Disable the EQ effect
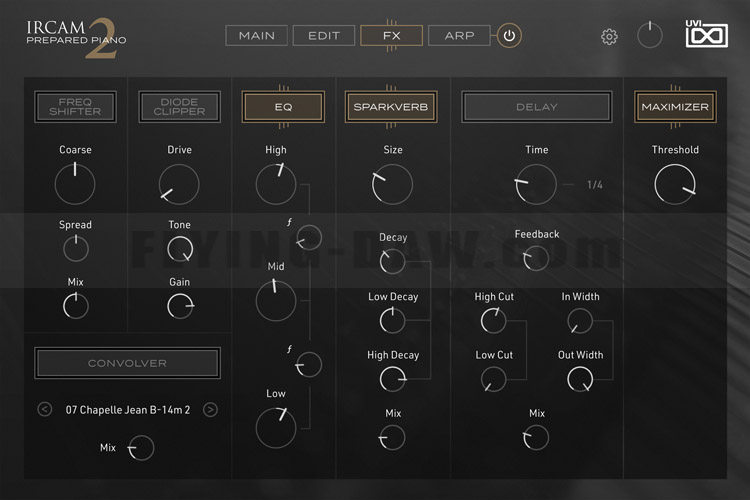The height and width of the screenshot is (500, 750). coord(283,107)
